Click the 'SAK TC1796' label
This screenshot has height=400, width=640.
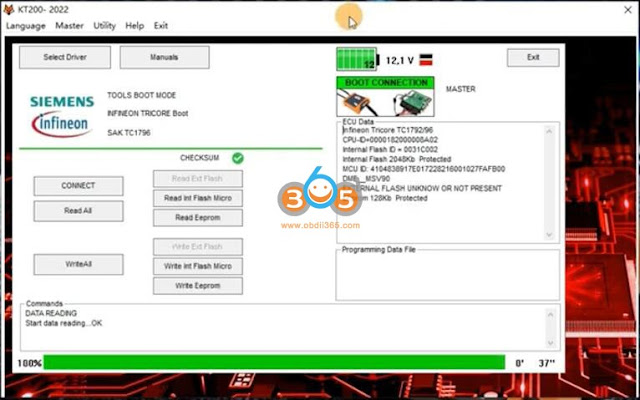129,133
